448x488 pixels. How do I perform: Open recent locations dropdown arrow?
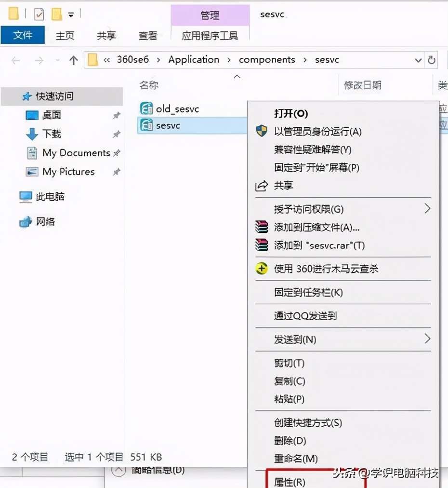tap(57, 60)
